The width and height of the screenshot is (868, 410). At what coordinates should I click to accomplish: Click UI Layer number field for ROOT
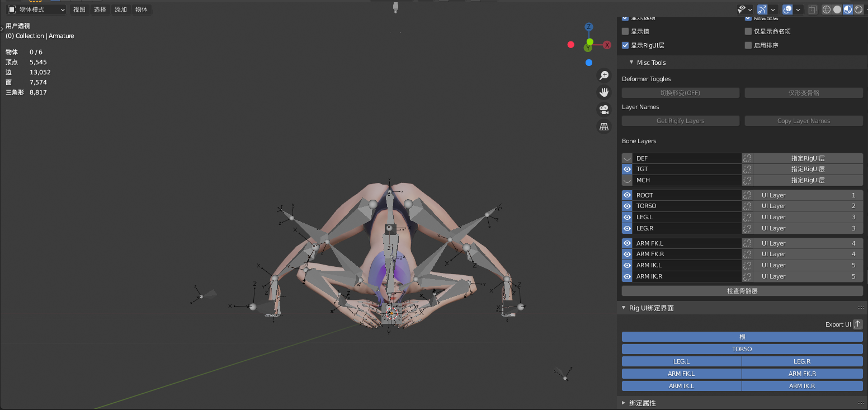(x=808, y=195)
